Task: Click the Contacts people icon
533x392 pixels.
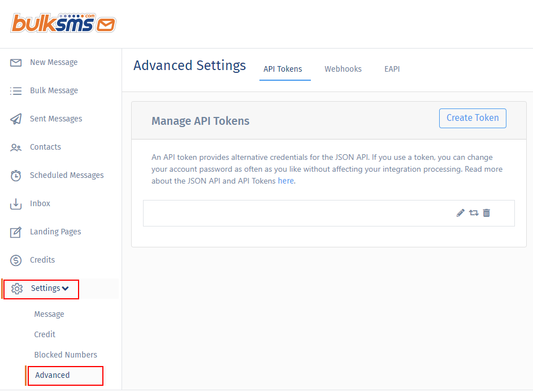Action: click(16, 147)
